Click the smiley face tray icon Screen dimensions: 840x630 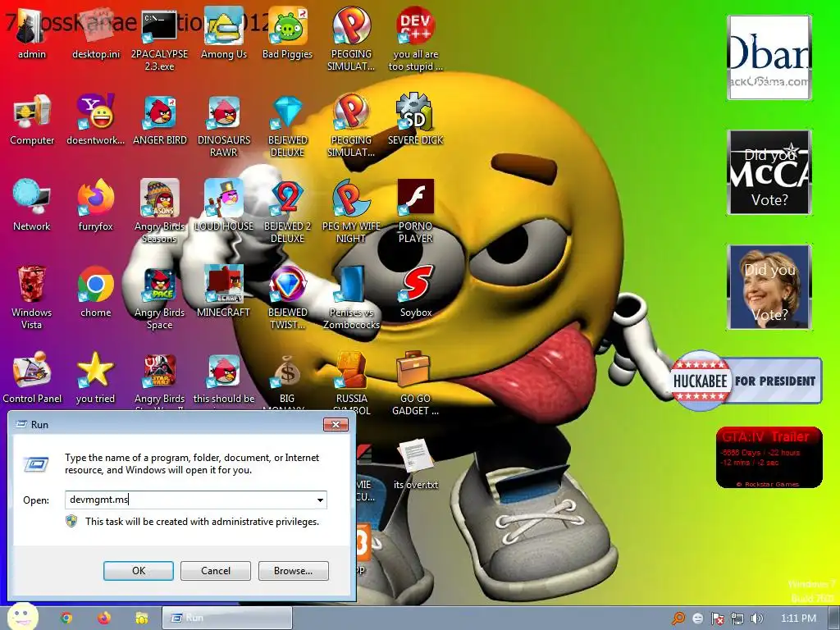[697, 619]
